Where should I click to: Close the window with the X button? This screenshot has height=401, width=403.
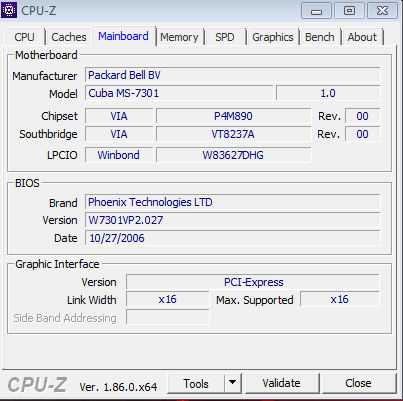point(382,11)
